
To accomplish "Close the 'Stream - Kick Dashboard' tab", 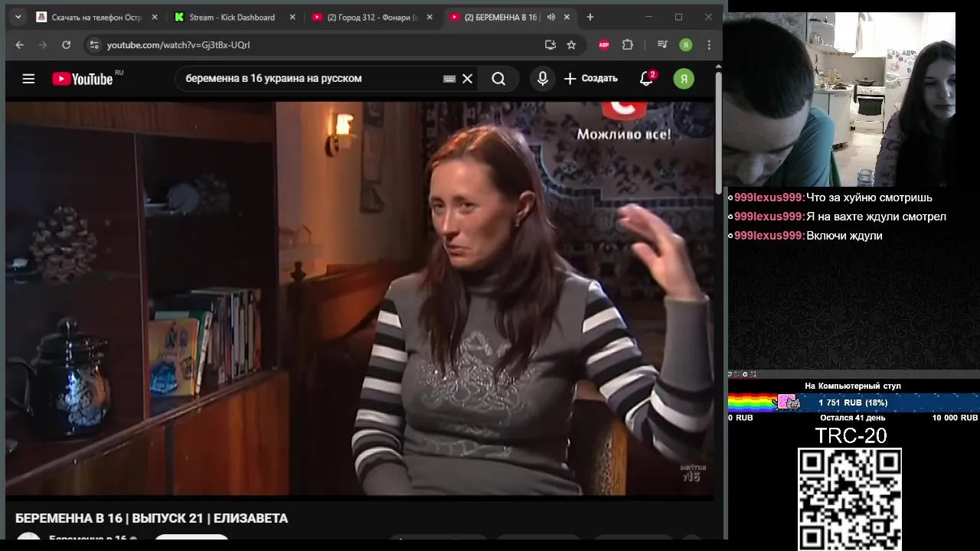I will [x=291, y=17].
